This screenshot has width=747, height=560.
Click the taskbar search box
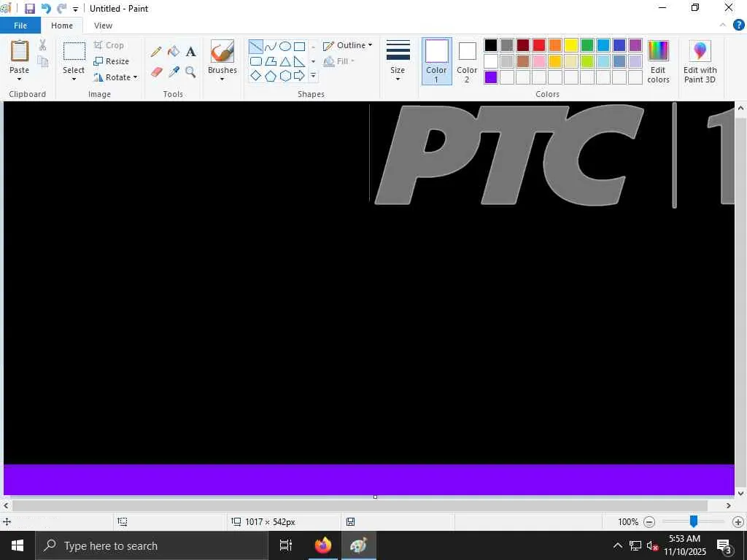(152, 545)
